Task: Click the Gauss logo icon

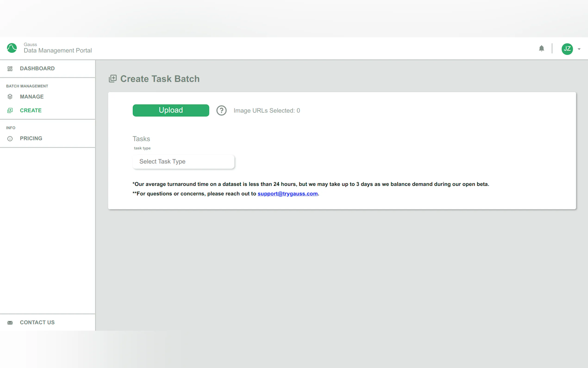Action: (12, 48)
